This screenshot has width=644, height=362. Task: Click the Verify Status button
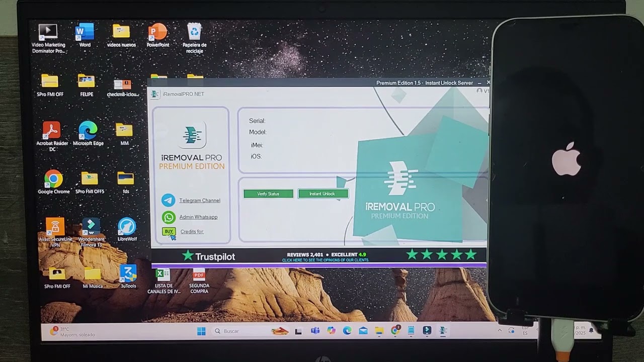268,194
